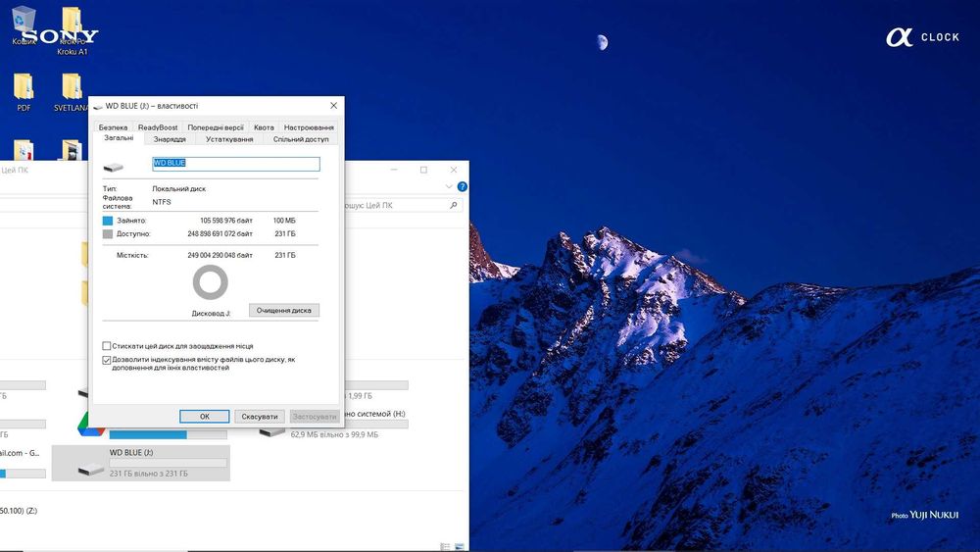Open the Устаткування tab
Viewport: 980px width, 552px height.
tap(229, 139)
